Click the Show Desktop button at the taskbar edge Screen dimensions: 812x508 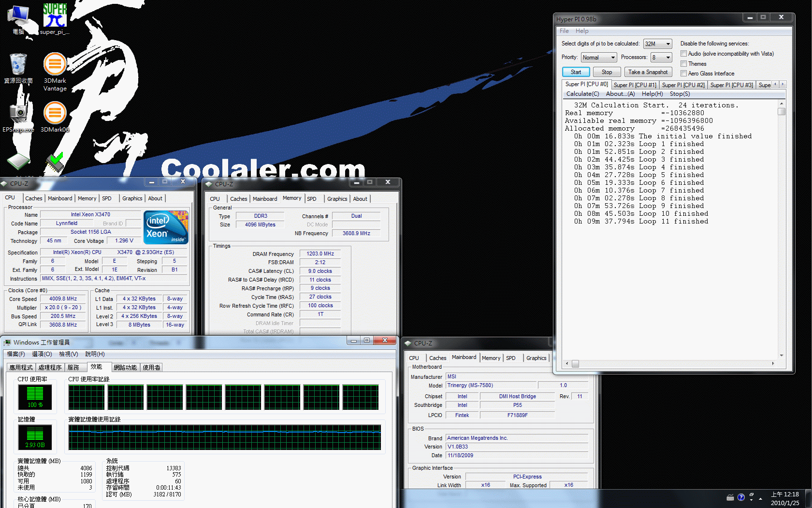click(x=808, y=498)
